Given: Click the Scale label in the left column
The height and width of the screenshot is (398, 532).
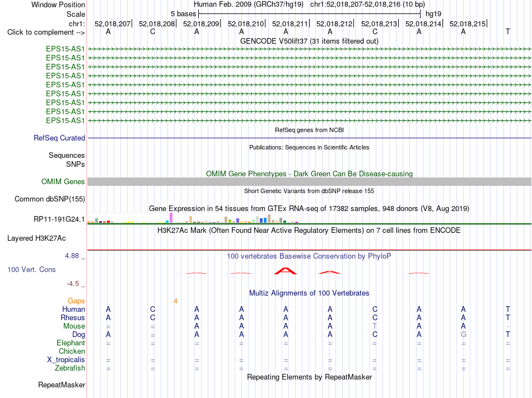Looking at the screenshot, I should coord(76,14).
